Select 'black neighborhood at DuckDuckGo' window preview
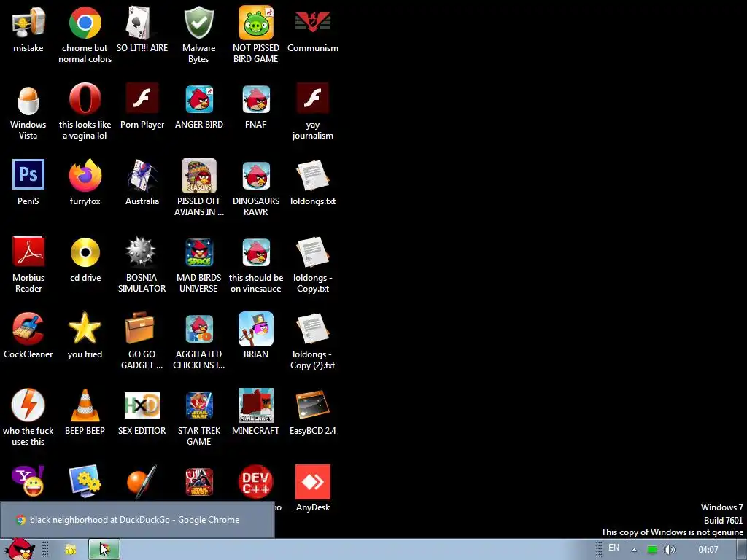The width and height of the screenshot is (747, 560). coord(137,519)
